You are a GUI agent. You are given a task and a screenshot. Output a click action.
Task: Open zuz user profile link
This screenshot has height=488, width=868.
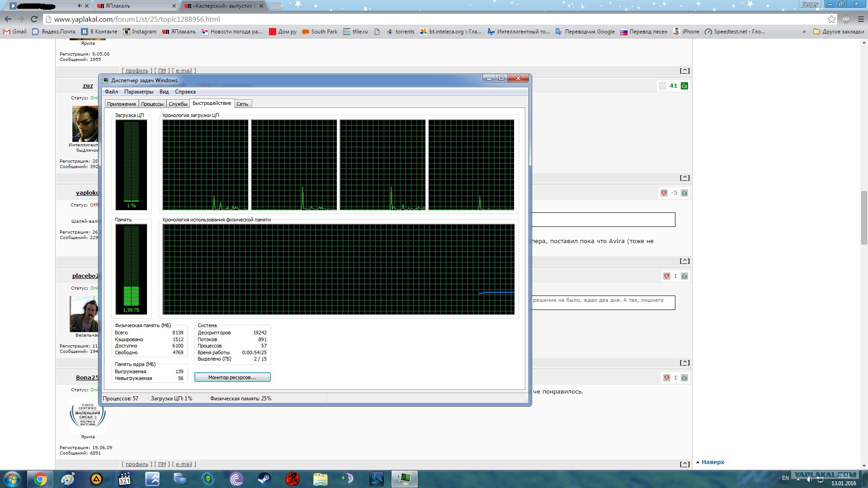click(88, 86)
